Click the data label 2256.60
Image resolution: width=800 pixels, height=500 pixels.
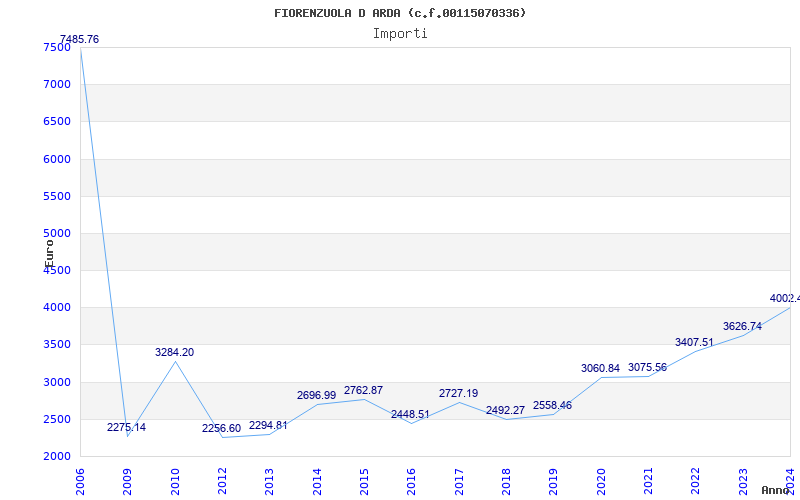pyautogui.click(x=221, y=429)
